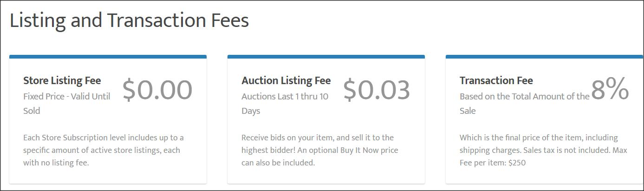Viewport: 644px width, 191px height.
Task: Click Based on the Total Amount subtitle
Action: click(x=525, y=104)
